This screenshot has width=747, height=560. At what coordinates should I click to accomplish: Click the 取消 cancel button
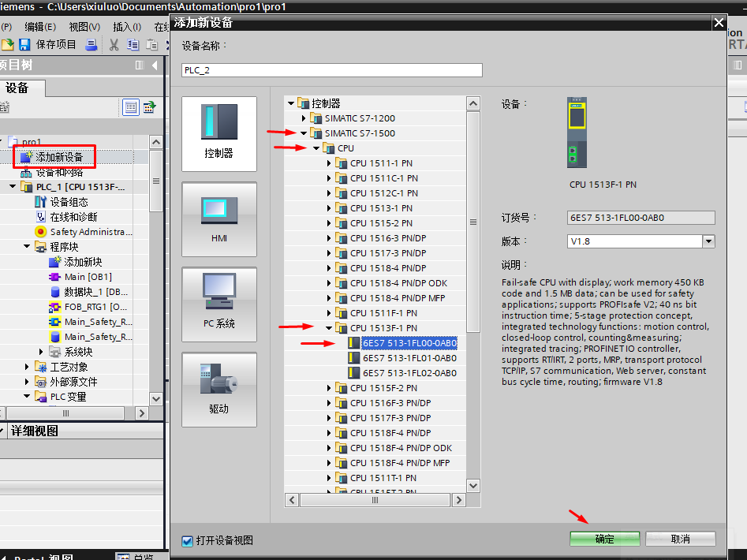(680, 539)
